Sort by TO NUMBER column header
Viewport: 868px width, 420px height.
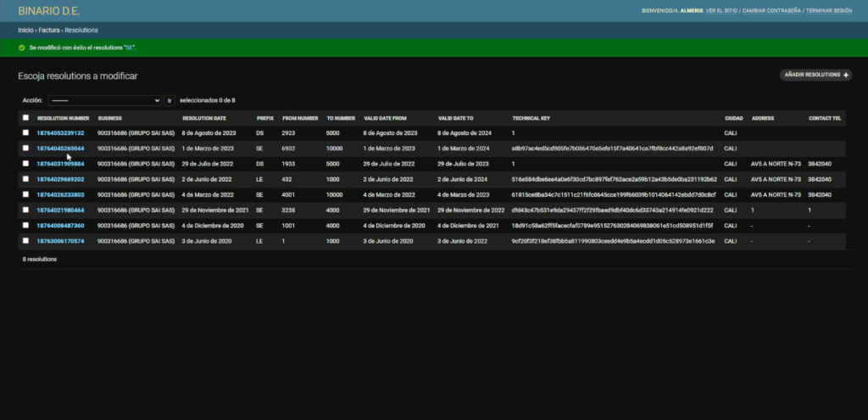coord(341,119)
